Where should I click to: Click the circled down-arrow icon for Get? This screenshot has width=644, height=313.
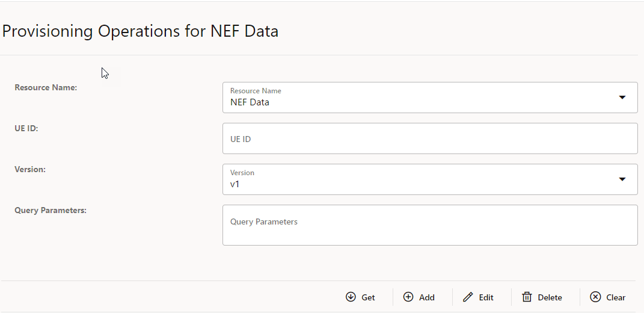tap(351, 297)
